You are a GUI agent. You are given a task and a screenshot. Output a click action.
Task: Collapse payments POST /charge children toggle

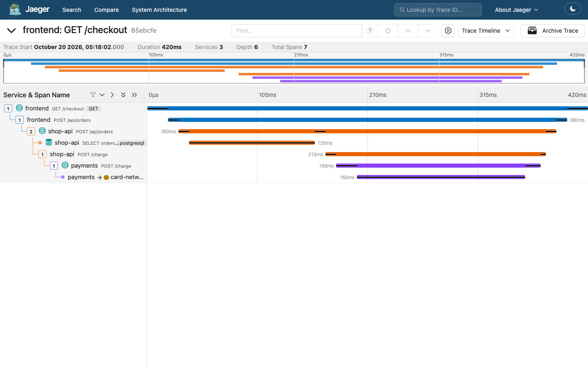[x=54, y=166]
